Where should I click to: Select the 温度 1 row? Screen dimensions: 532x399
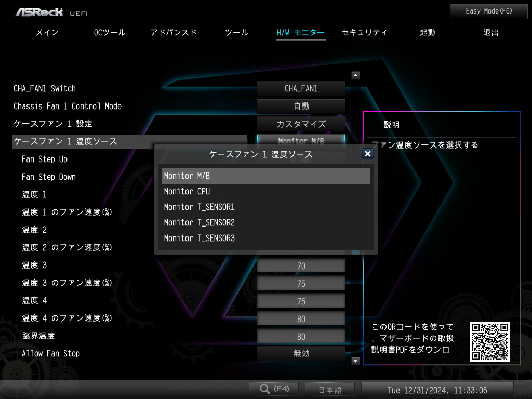coord(34,194)
